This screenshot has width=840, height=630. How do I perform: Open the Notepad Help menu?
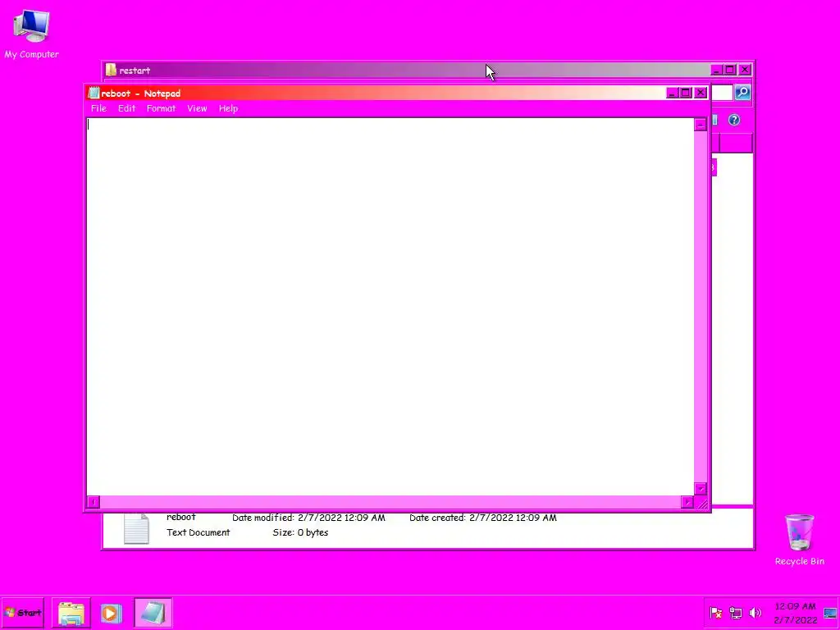coord(228,108)
